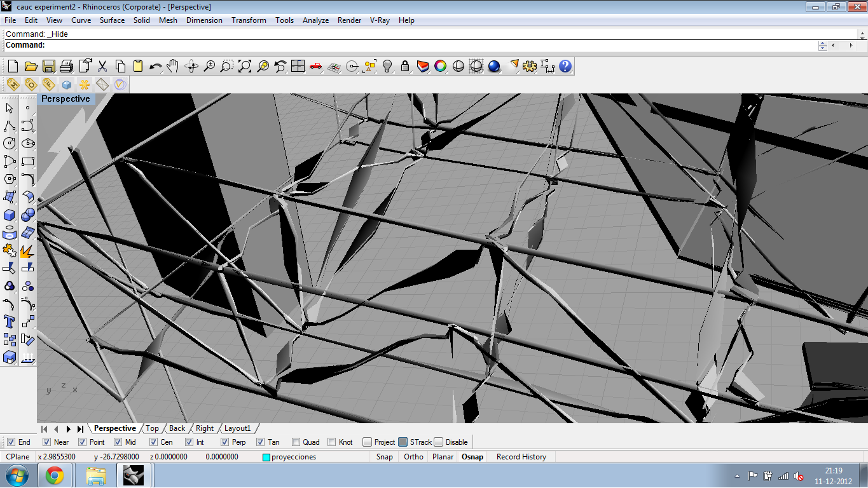Toggle the End osnap checkbox
868x488 pixels.
coord(11,442)
